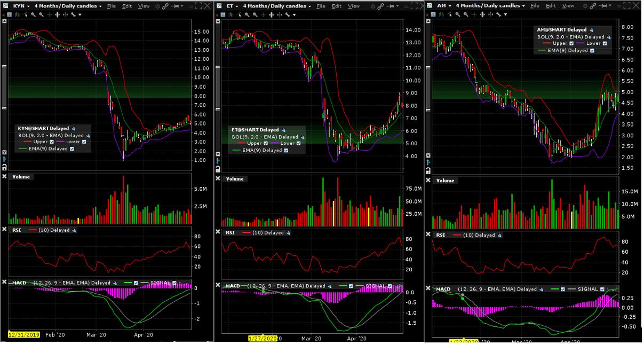644x344 pixels.
Task: Uncheck the Upper band checkbox in ET legend
Action: pos(266,143)
